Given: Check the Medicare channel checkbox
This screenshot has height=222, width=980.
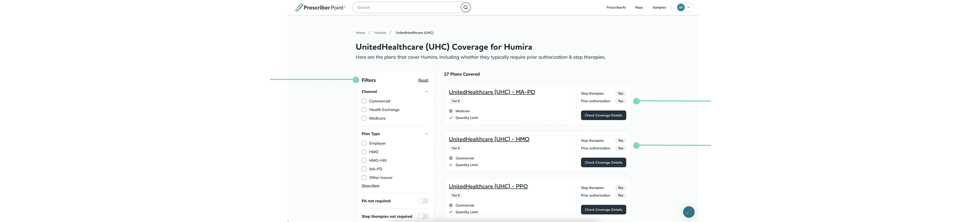Looking at the screenshot, I should (364, 118).
